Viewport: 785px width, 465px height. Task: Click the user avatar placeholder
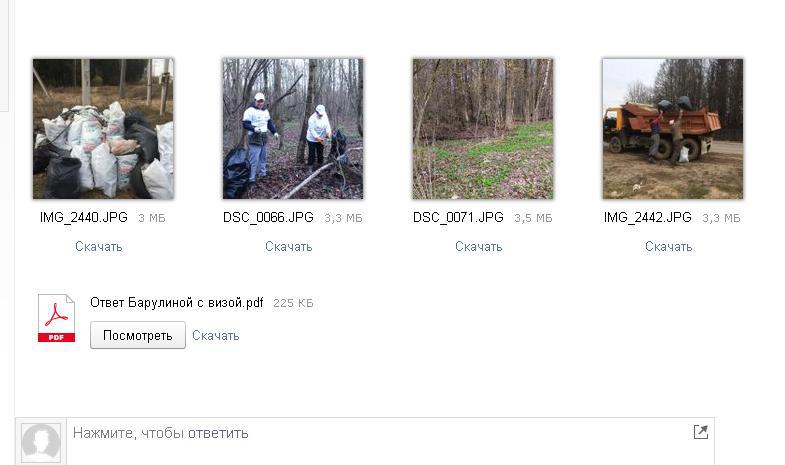click(41, 442)
